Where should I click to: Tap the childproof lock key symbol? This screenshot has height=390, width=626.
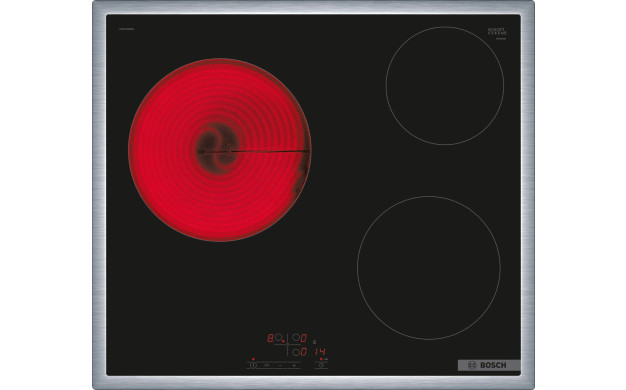pos(266,365)
